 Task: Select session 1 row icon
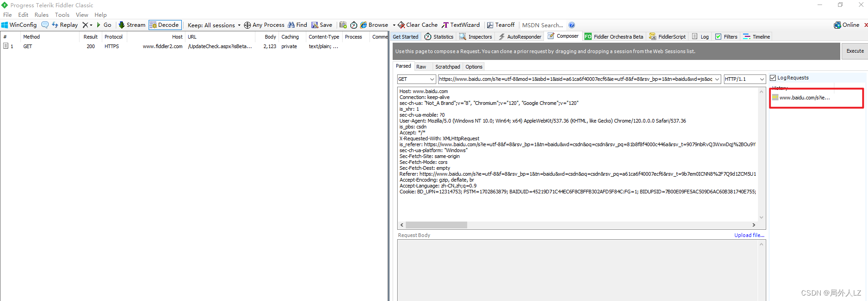point(6,46)
